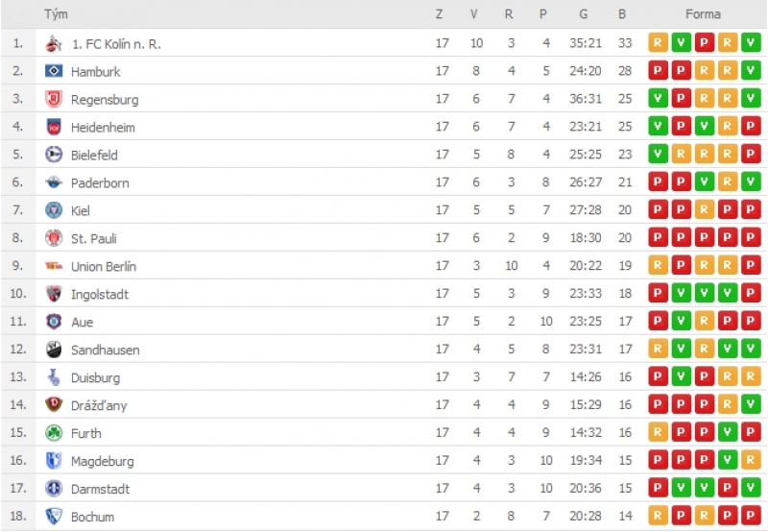Click Kolín's most recent green V form badge

tap(751, 43)
